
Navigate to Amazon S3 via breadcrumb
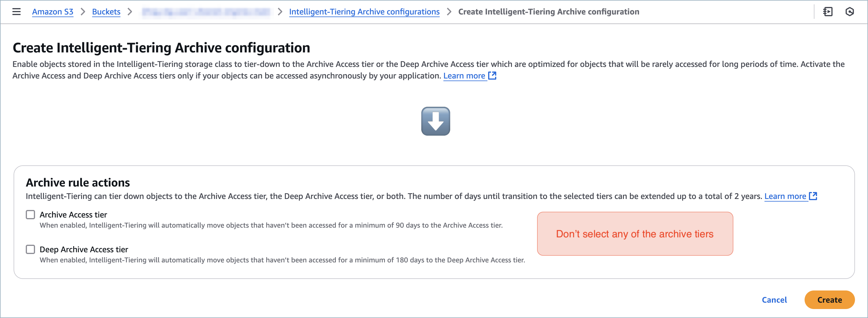[x=52, y=12]
